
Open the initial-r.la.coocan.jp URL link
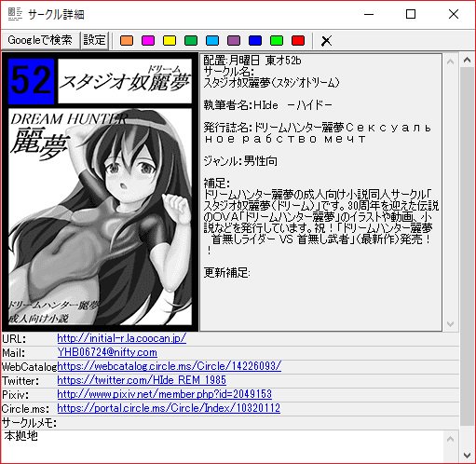122,338
